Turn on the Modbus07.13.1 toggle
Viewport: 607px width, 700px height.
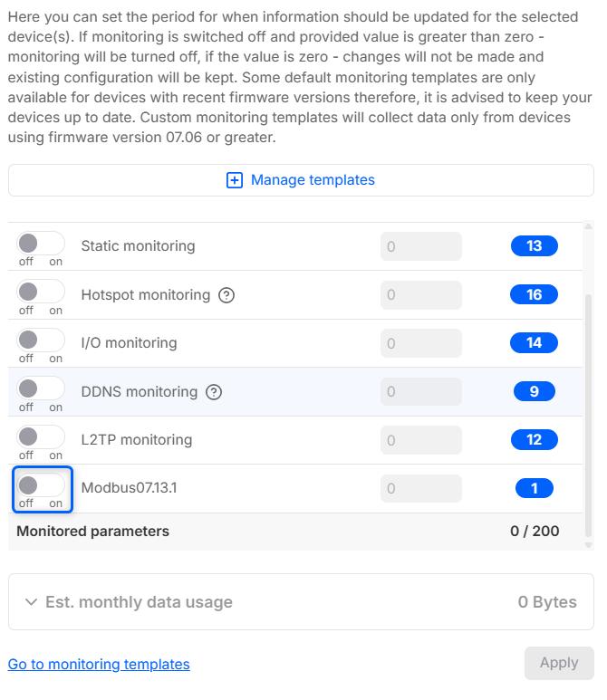click(x=41, y=485)
